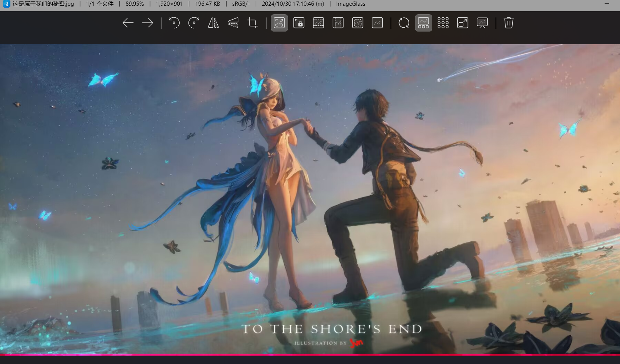Toggle the checkerboard background

pyautogui.click(x=443, y=23)
